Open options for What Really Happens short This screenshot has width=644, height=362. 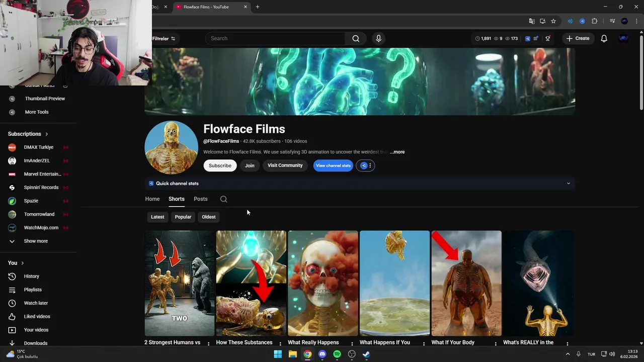352,344
